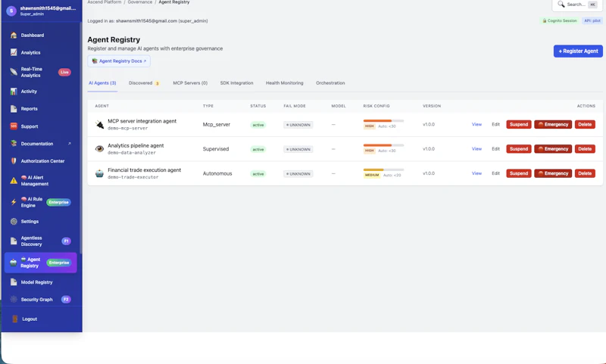Click the AI Rule Engine lightning icon

14,202
